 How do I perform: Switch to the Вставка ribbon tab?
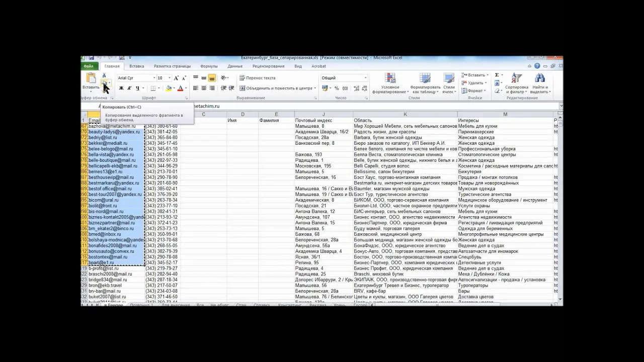tap(136, 66)
